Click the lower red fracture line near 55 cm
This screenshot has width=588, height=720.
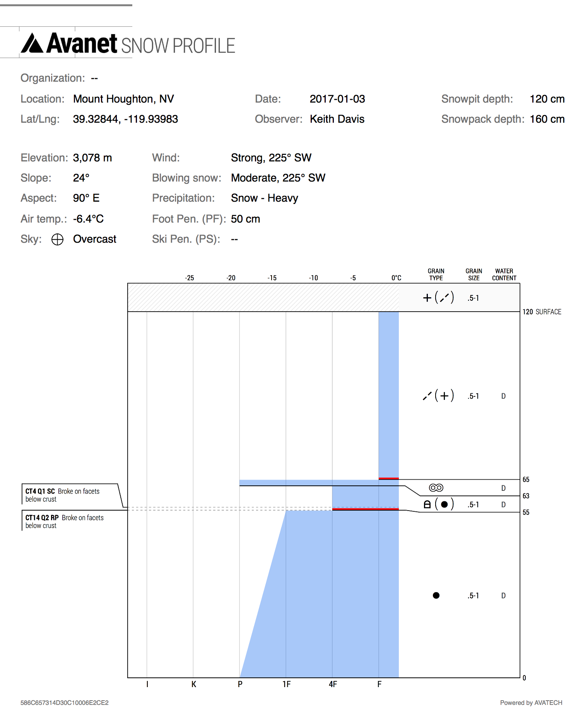(x=365, y=509)
